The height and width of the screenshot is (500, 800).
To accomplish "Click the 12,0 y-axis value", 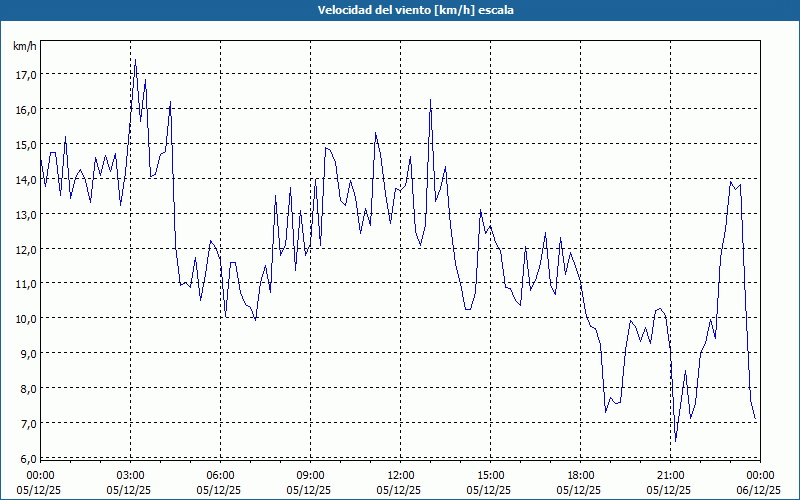I will [27, 249].
